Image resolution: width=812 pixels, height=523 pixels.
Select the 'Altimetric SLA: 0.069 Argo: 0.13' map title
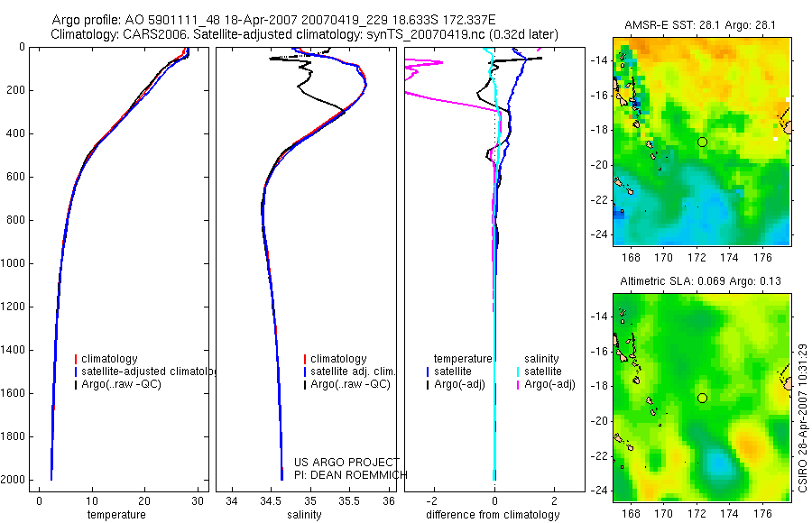tap(700, 281)
